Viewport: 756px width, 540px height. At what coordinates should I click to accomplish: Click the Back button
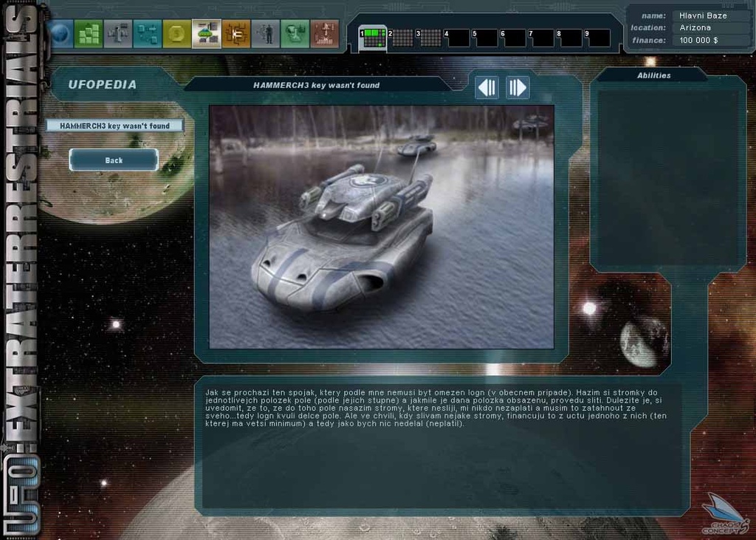click(114, 160)
